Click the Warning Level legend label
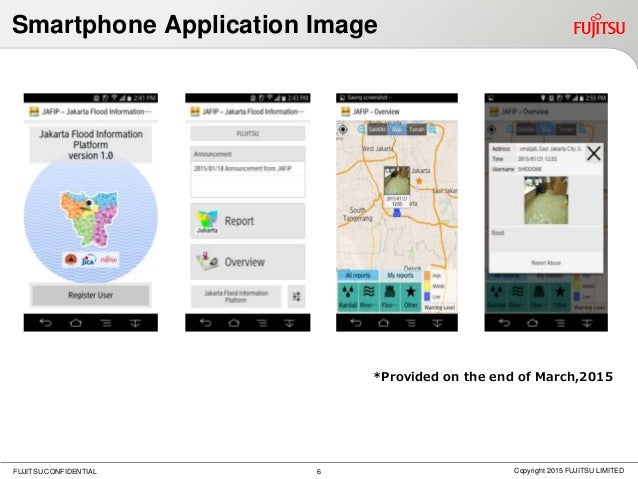 (x=439, y=308)
